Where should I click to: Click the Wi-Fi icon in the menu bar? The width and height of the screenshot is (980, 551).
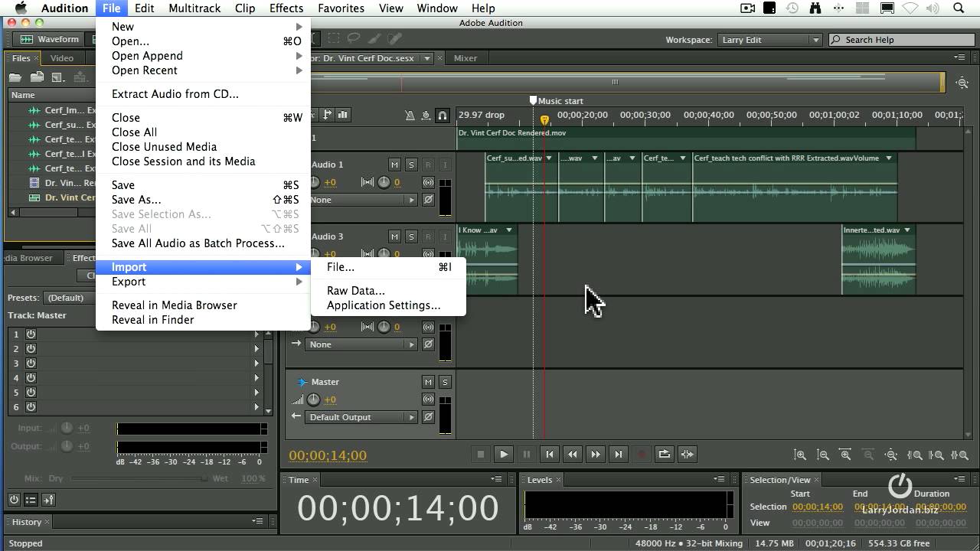910,8
